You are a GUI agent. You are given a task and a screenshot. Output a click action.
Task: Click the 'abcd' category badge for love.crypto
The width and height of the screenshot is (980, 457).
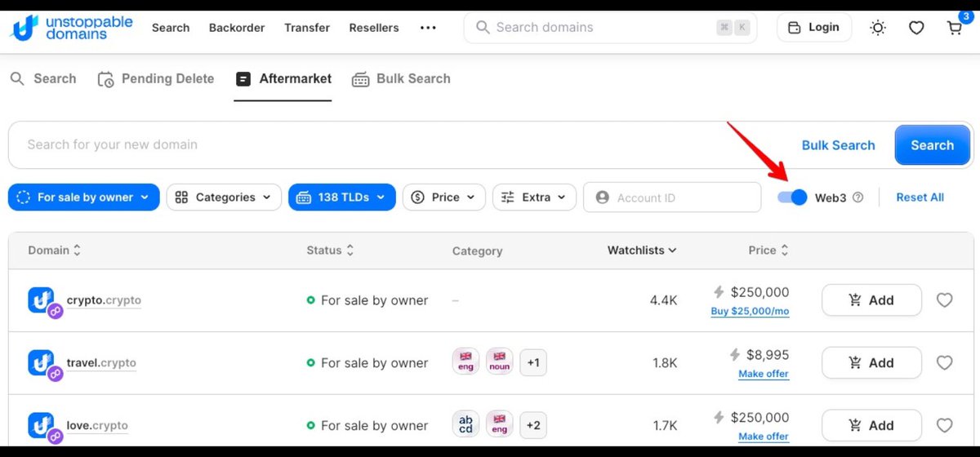466,424
